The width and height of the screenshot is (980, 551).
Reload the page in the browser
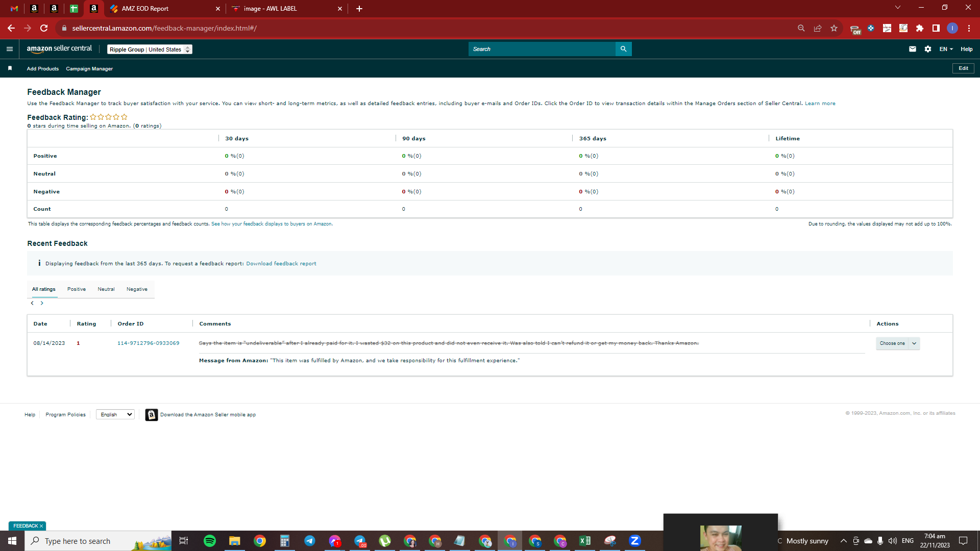(44, 28)
